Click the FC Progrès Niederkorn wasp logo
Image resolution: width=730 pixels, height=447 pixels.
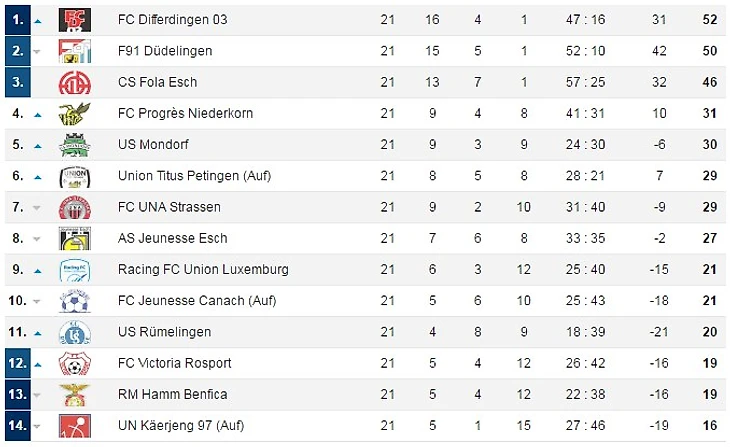74,114
